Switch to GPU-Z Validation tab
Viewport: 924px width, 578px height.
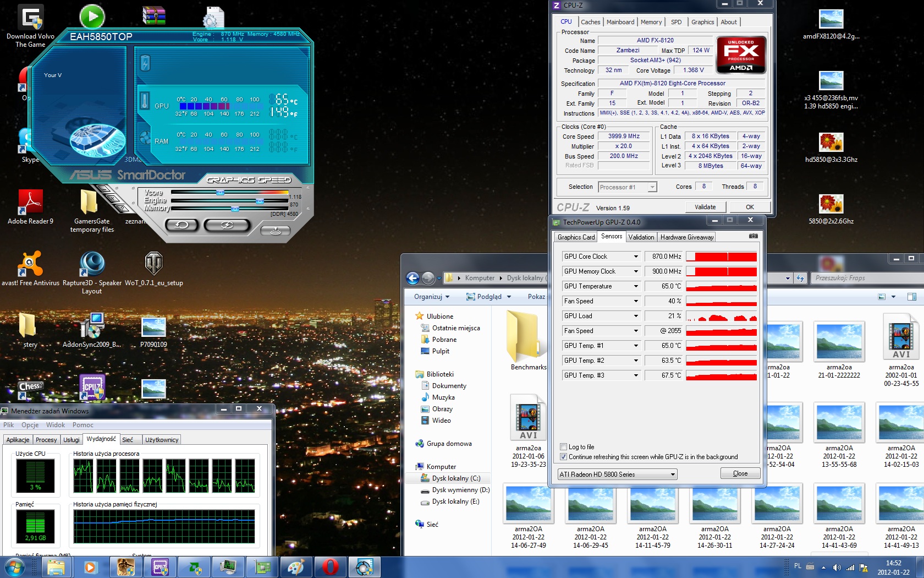[641, 237]
